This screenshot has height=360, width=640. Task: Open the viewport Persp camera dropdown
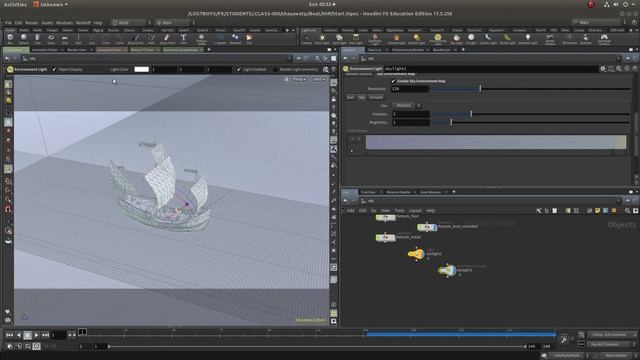click(299, 79)
